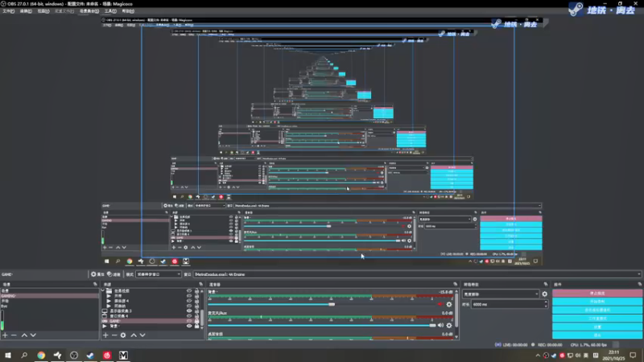
Task: Open Chrome from the taskbar
Action: click(x=41, y=356)
